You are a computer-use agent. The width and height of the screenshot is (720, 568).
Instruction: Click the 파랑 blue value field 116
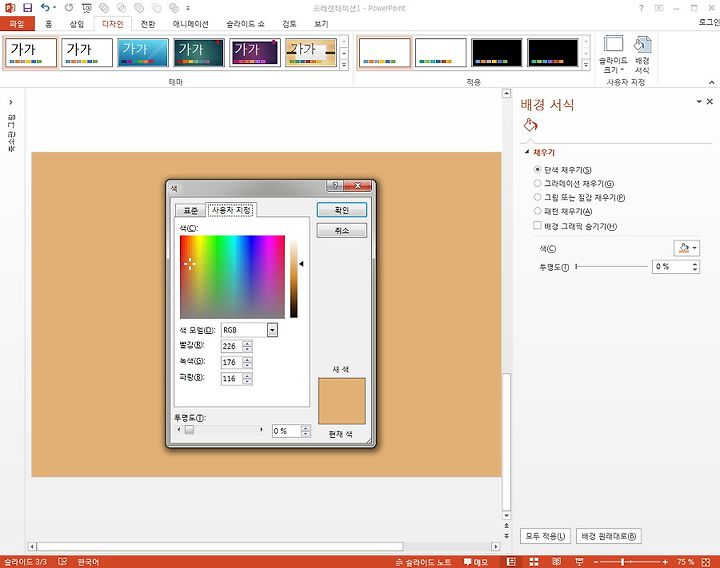click(231, 378)
